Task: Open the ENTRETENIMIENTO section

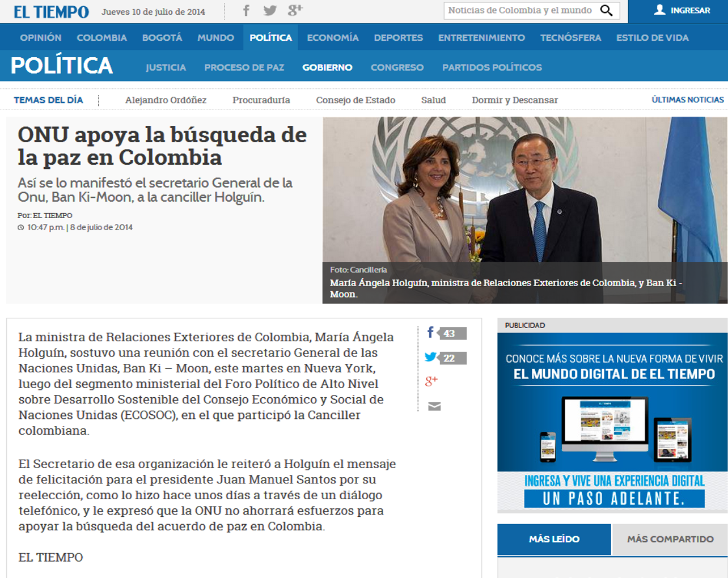Action: pos(481,37)
